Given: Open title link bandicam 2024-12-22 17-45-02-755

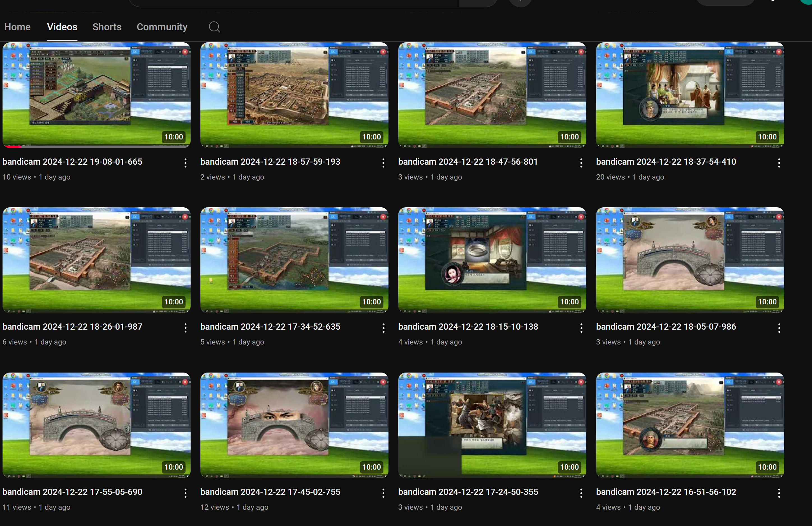Looking at the screenshot, I should (x=270, y=492).
